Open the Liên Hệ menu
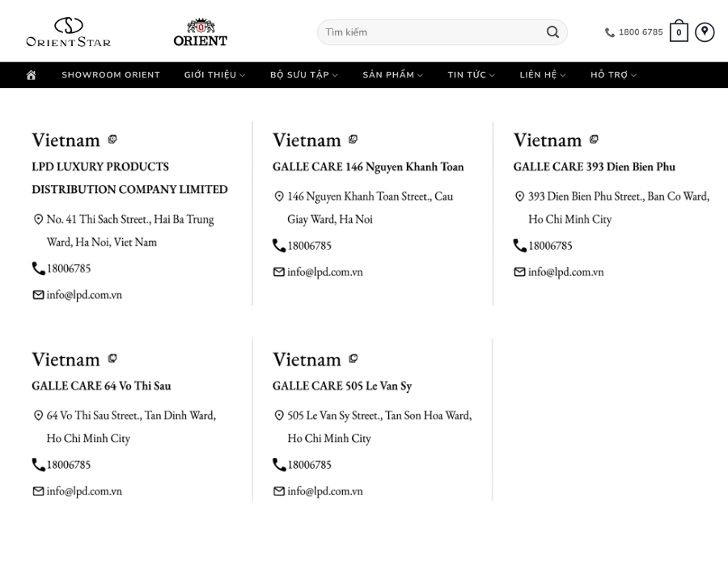This screenshot has height=582, width=728. (542, 74)
